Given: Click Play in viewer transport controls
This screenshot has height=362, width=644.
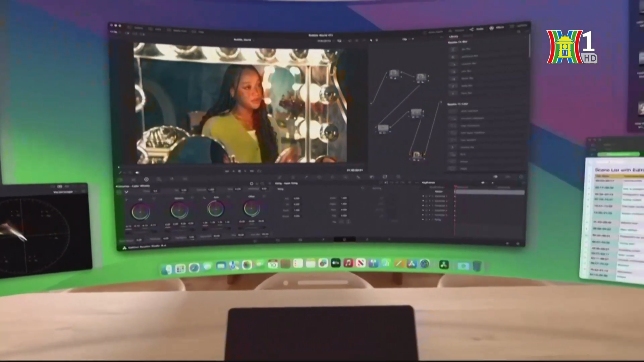Looking at the screenshot, I should (x=245, y=171).
